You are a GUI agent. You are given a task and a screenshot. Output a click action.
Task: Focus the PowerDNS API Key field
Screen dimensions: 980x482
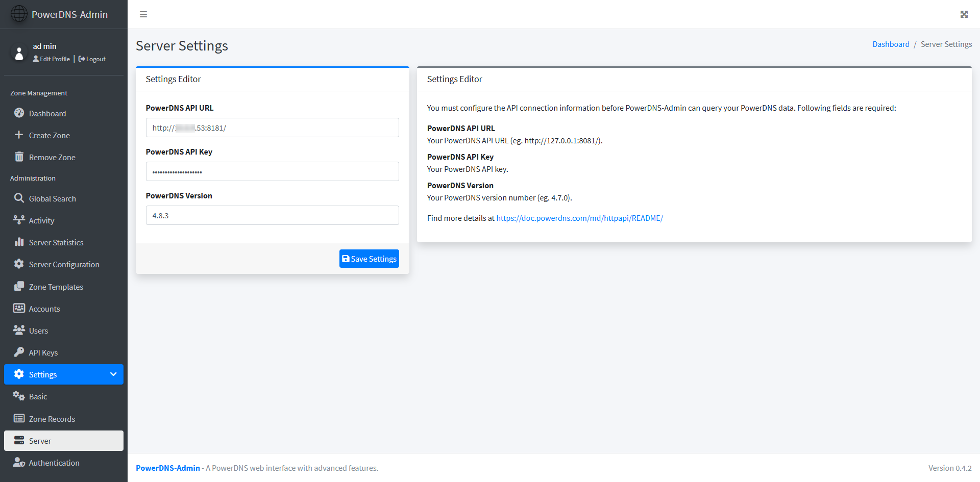tap(272, 171)
